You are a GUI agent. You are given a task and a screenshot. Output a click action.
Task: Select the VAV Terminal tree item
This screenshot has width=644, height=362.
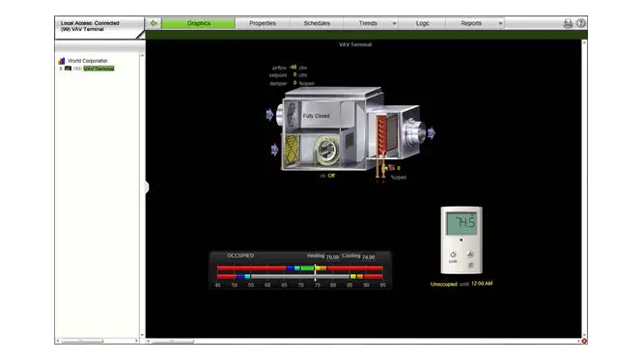98,69
